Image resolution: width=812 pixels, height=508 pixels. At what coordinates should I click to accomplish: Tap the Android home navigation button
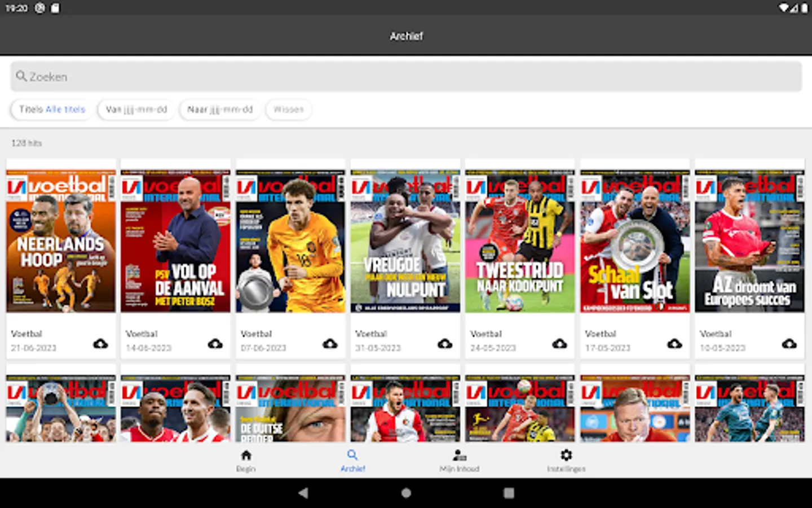406,493
